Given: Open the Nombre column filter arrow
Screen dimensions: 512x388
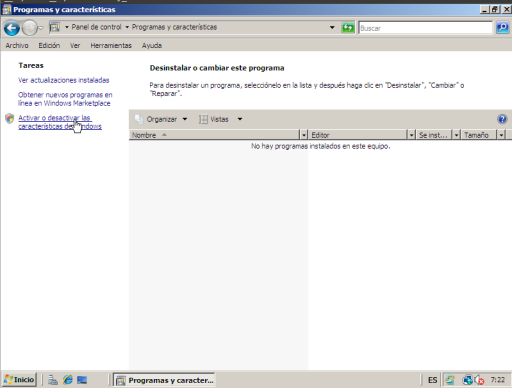Looking at the screenshot, I should click(x=303, y=135).
